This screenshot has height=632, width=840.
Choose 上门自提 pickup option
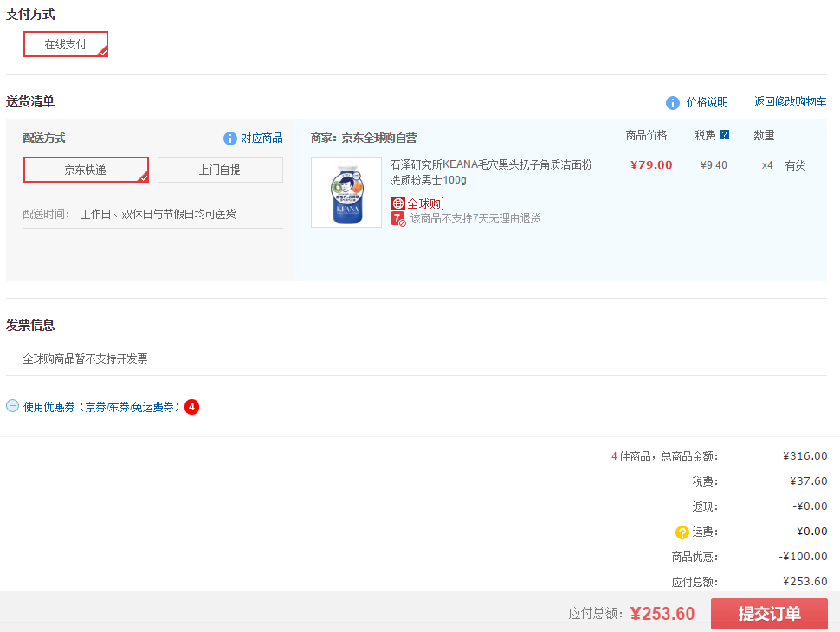tap(220, 170)
